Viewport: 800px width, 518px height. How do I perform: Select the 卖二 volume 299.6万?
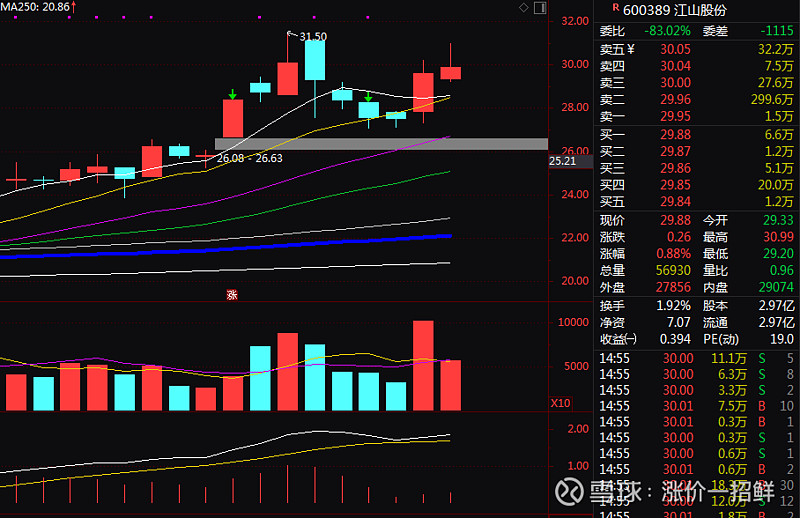pyautogui.click(x=772, y=100)
